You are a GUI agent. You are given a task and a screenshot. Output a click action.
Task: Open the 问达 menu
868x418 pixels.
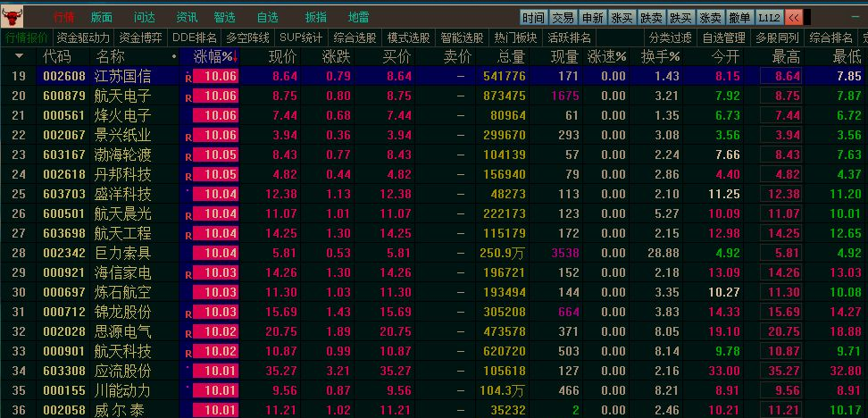pos(145,17)
